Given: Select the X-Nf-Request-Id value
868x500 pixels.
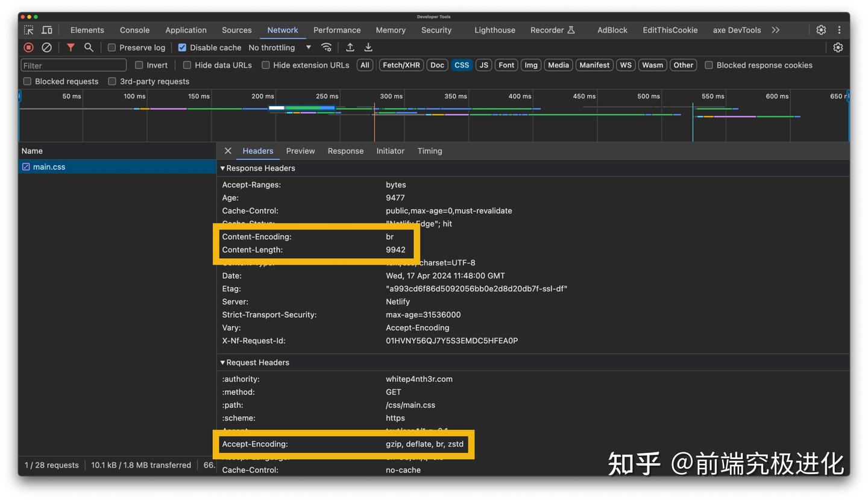Looking at the screenshot, I should click(x=452, y=341).
